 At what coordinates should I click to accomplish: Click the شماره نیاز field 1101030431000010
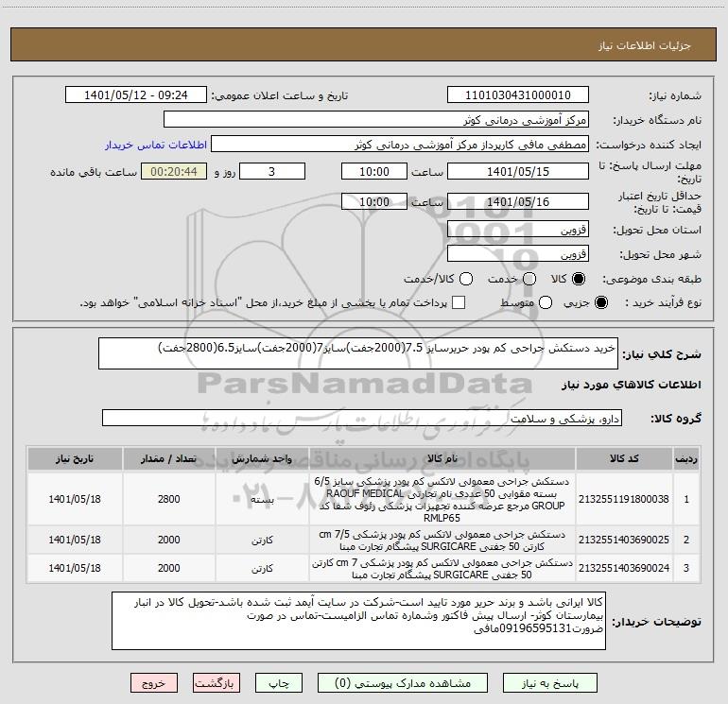(x=518, y=95)
